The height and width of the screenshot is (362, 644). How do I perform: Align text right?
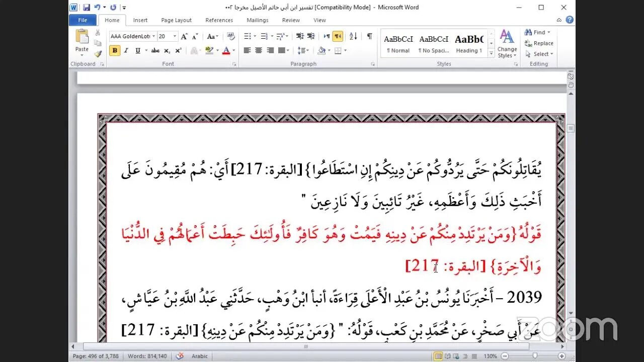click(x=270, y=50)
